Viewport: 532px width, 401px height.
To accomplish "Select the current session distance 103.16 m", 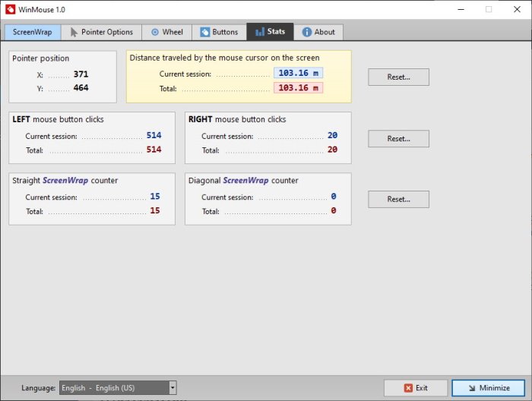I will pos(298,73).
